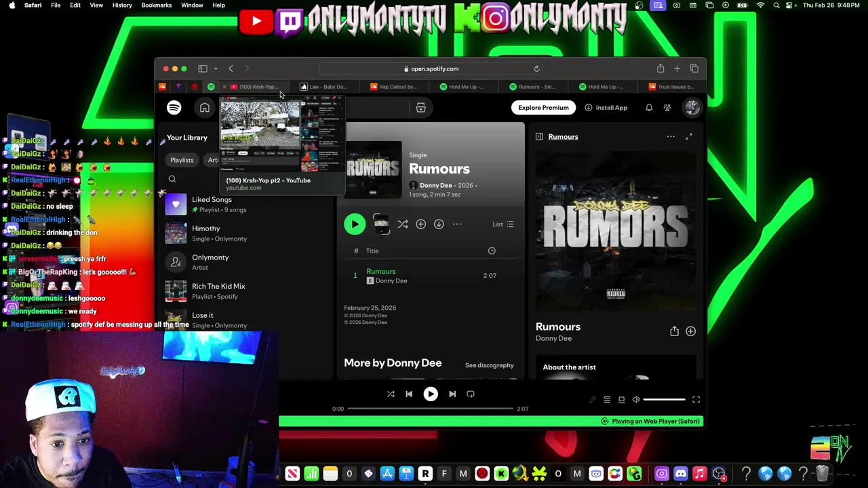The height and width of the screenshot is (488, 868).
Task: Toggle Safari sidebar visibility
Action: (203, 68)
